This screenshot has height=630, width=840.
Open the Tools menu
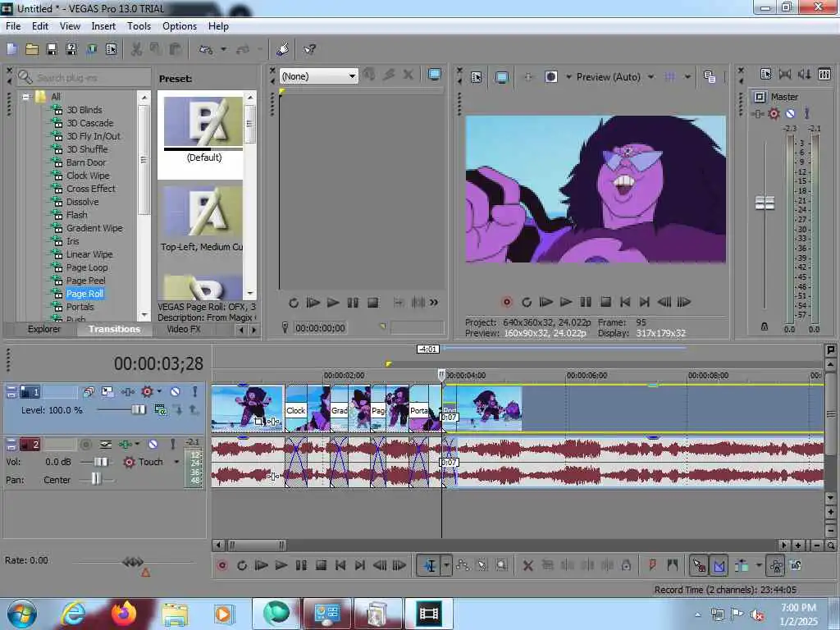point(139,25)
